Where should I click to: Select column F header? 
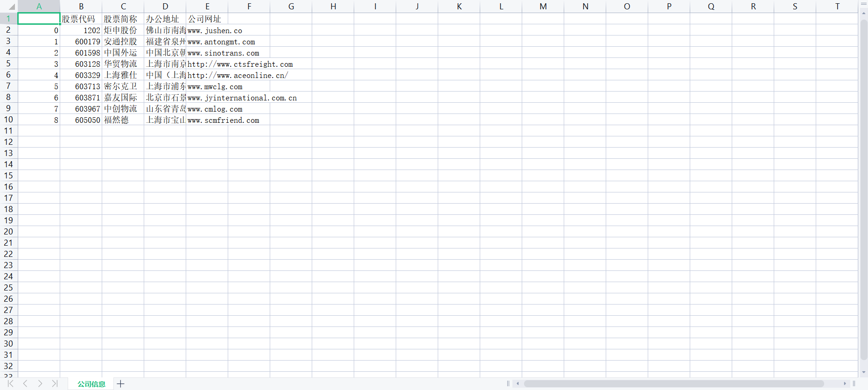coord(249,7)
